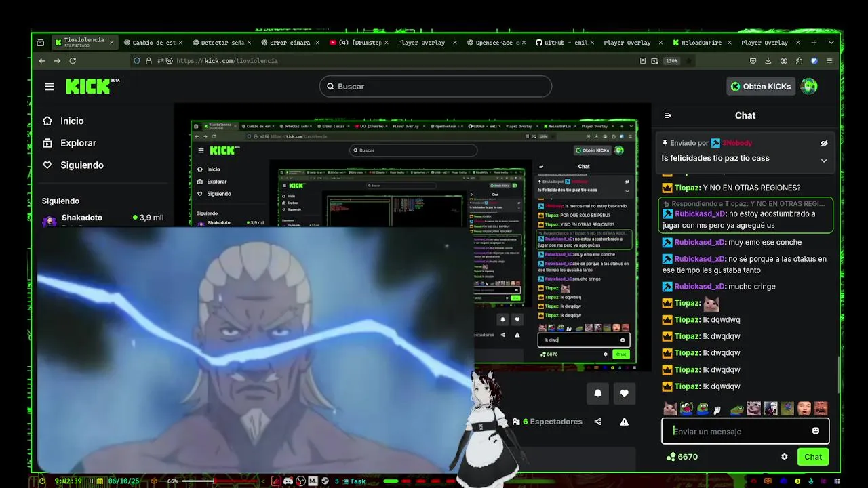Click the site padlock icon

(x=149, y=61)
